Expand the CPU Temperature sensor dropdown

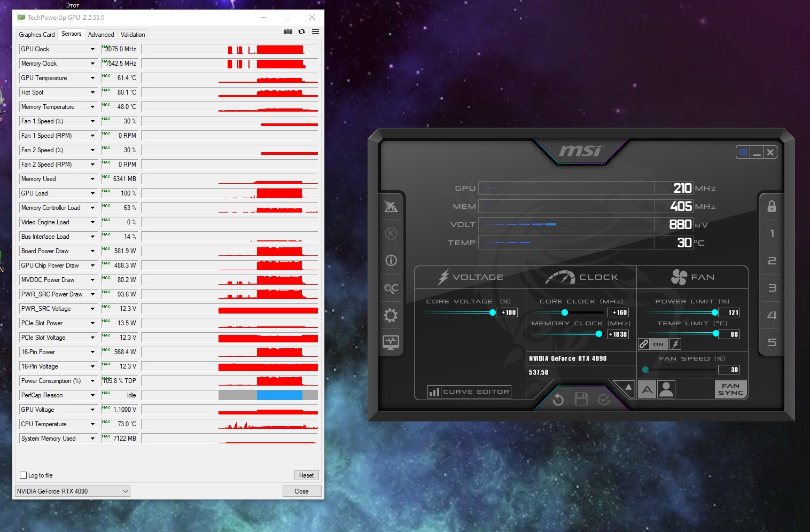tap(92, 424)
